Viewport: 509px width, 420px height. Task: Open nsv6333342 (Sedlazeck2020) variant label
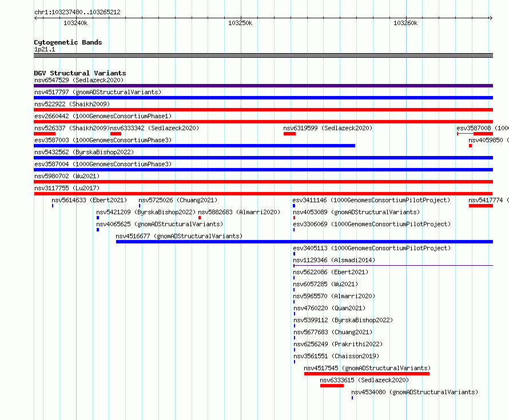point(154,128)
